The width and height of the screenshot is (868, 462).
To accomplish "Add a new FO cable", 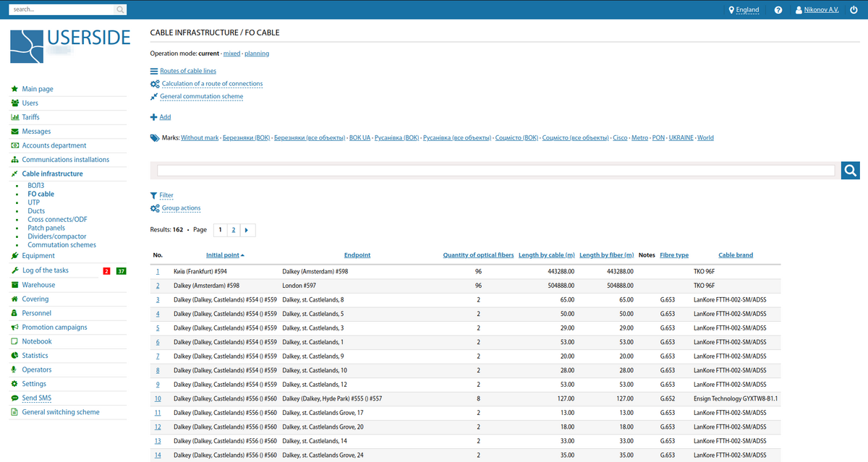I will point(165,117).
